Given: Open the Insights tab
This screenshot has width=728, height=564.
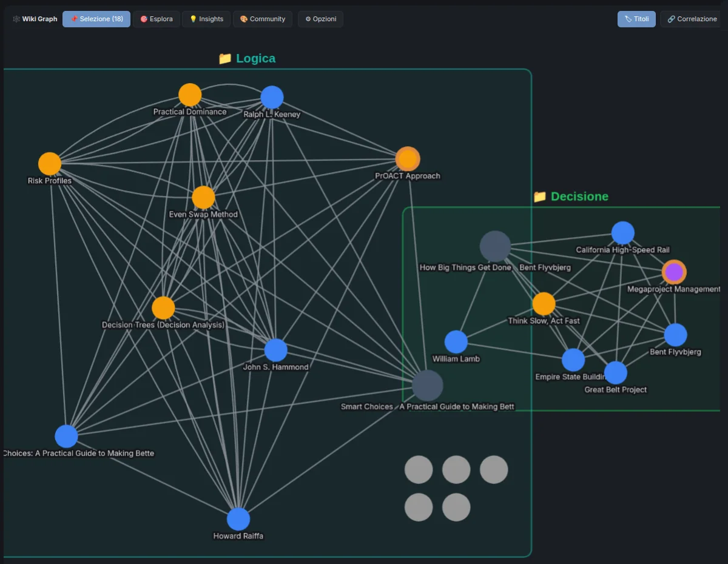Looking at the screenshot, I should 206,19.
